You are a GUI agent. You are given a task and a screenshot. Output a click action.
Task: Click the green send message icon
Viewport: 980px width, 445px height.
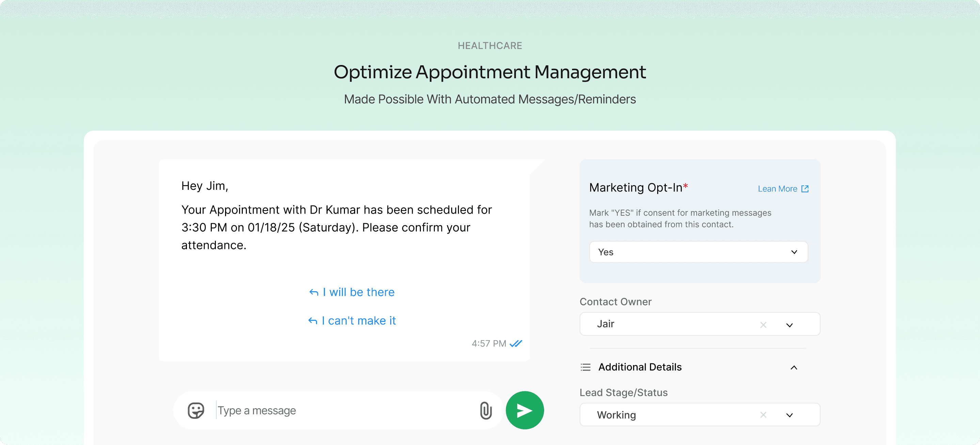pos(525,410)
